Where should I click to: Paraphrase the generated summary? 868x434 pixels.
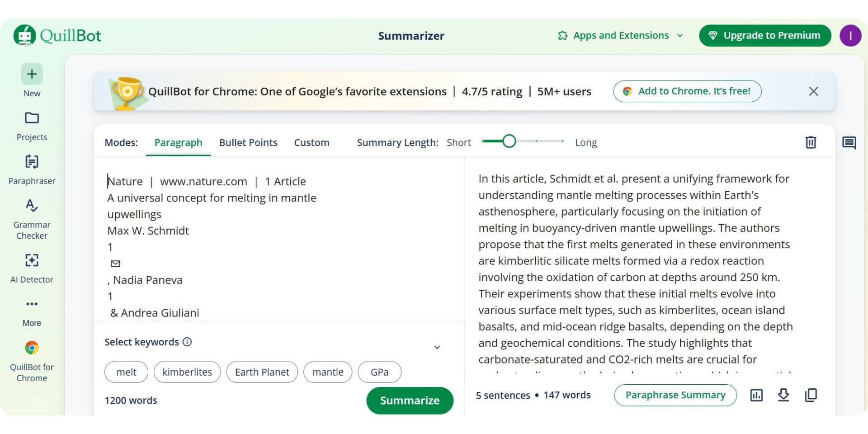coord(675,395)
